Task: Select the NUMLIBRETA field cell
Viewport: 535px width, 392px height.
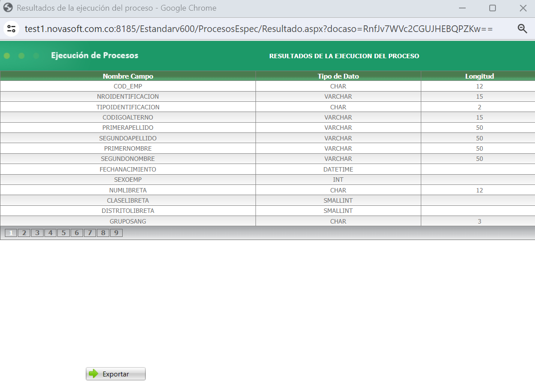Action: (128, 190)
